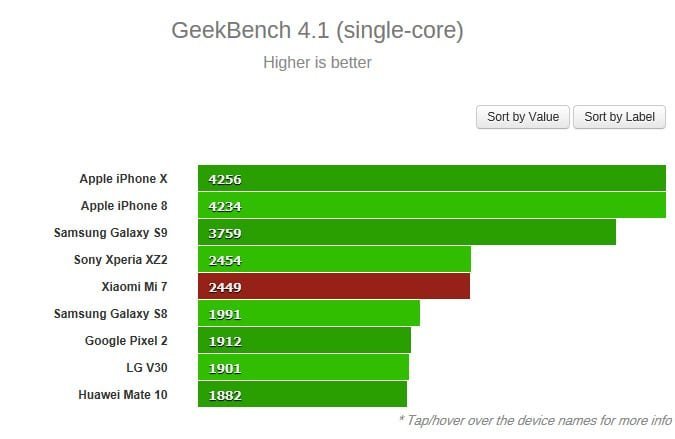Click the iPhone X bar showing 4256
Screen dimensions: 675x439
432,178
